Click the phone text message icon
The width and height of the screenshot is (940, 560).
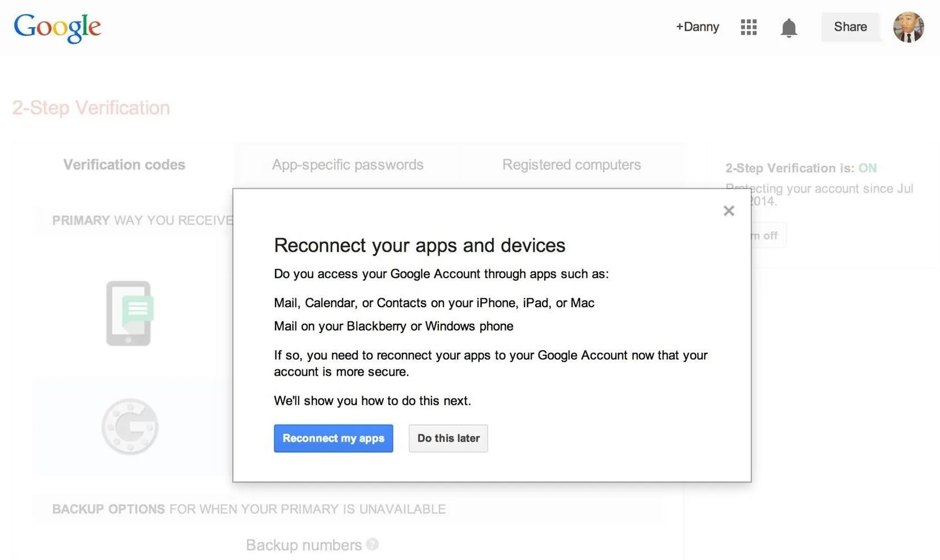(130, 313)
